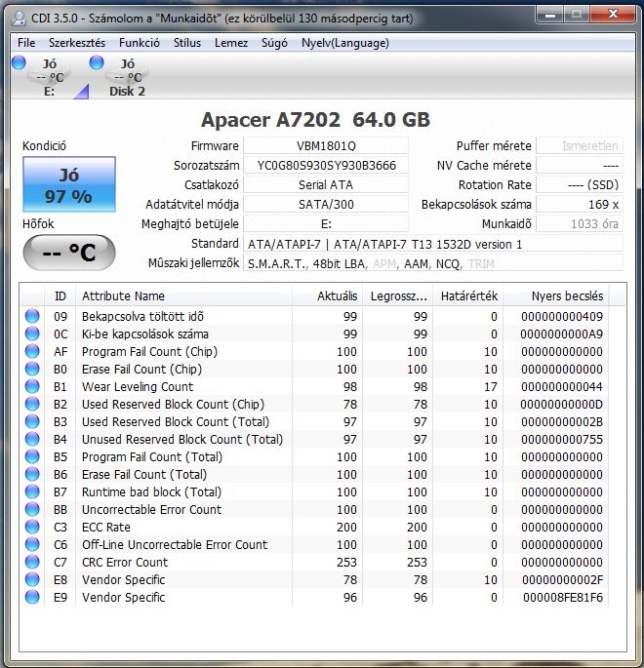
Task: Click the drive letter field E:
Action: tap(326, 224)
